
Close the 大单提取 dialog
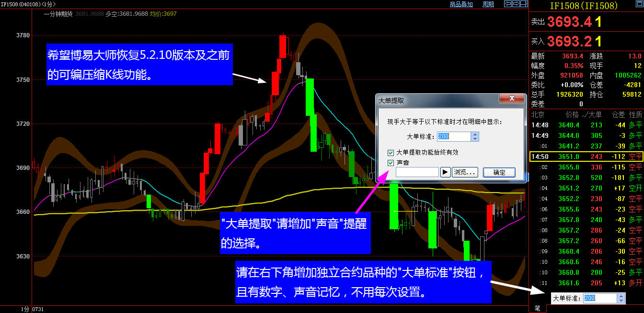(x=511, y=99)
